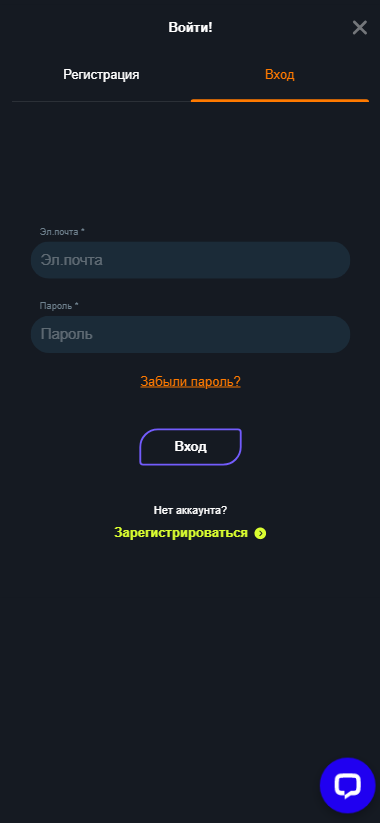Select the orange Вход tab

280,75
